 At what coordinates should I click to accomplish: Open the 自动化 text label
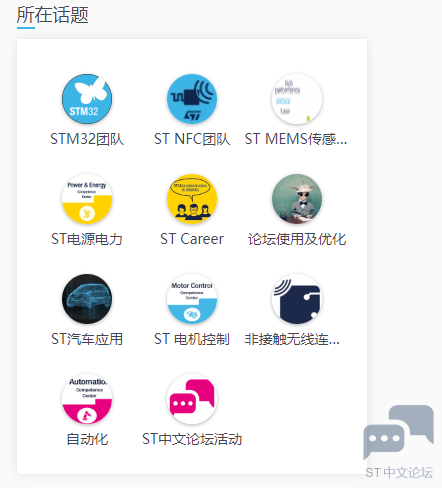click(x=87, y=439)
